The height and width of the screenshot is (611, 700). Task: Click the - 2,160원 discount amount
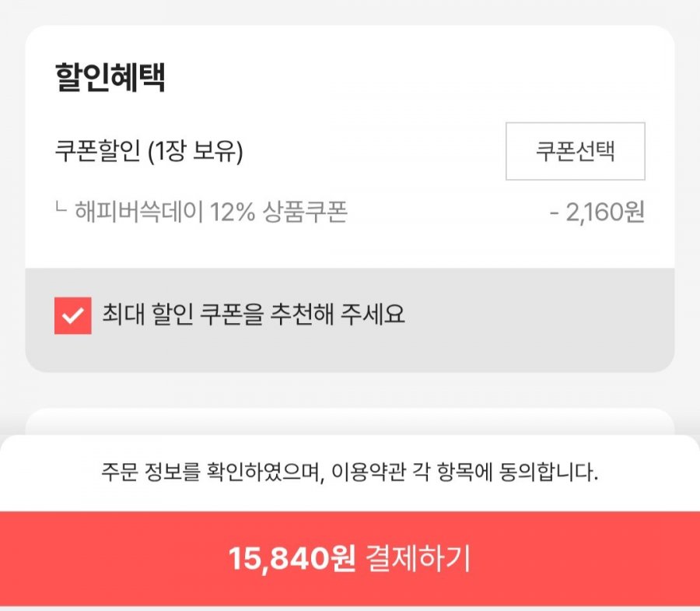point(597,212)
